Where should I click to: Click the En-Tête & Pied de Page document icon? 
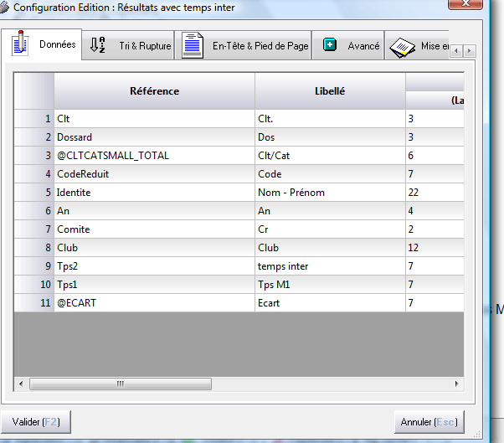pos(193,45)
